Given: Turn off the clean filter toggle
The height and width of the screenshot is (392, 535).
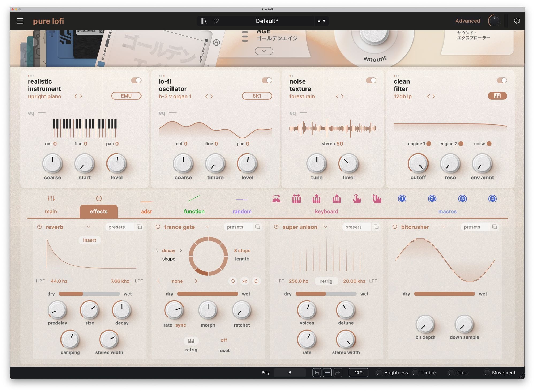Looking at the screenshot, I should 502,80.
